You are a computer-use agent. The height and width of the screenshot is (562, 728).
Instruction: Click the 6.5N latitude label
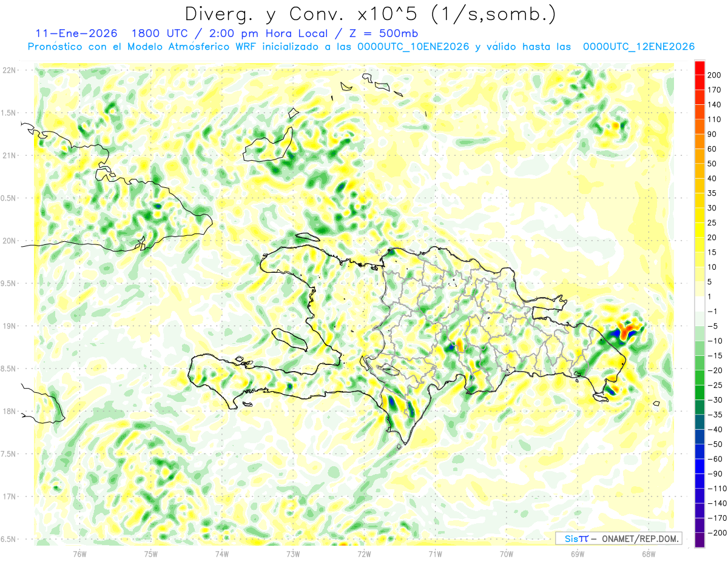9,539
